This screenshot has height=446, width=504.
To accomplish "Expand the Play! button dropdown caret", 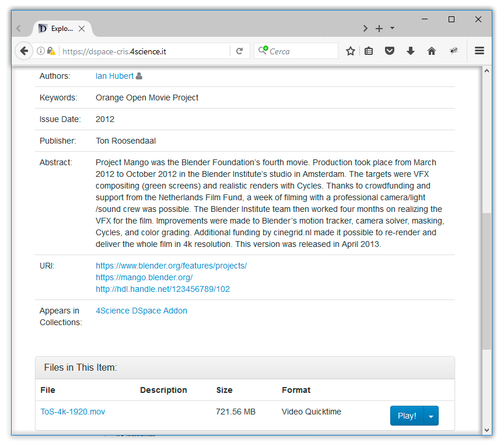I will (431, 416).
